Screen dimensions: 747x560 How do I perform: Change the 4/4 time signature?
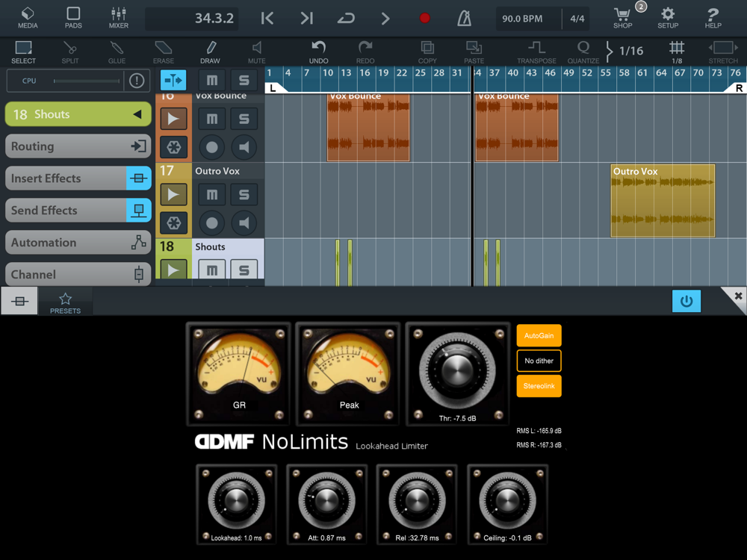(x=577, y=19)
